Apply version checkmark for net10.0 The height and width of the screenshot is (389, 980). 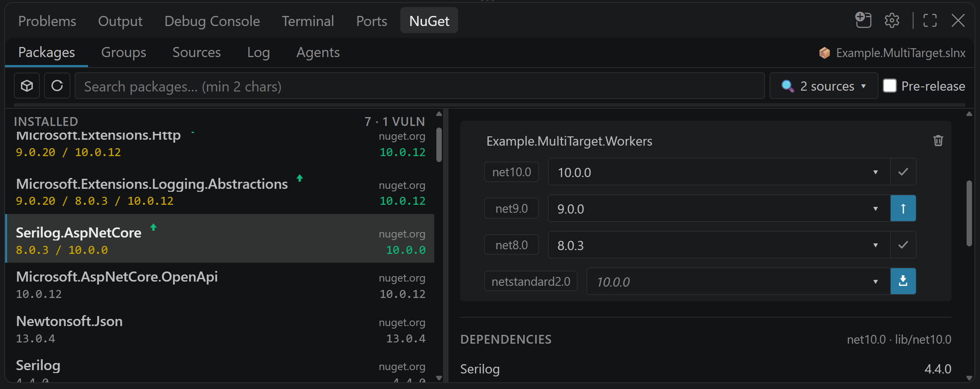pyautogui.click(x=903, y=172)
